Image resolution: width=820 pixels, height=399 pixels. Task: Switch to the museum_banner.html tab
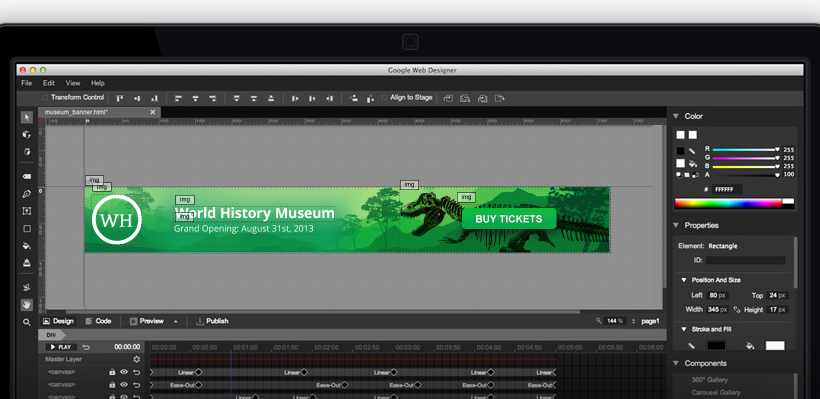[76, 112]
